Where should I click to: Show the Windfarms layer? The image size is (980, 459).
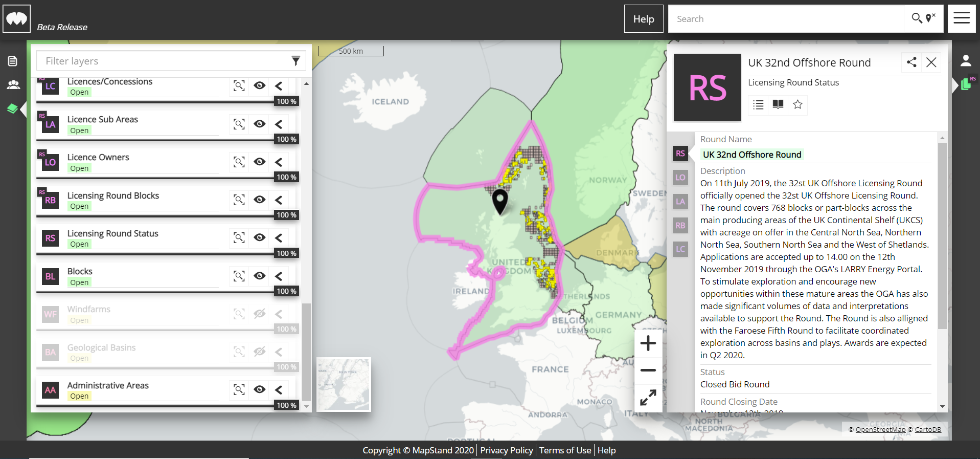(260, 314)
